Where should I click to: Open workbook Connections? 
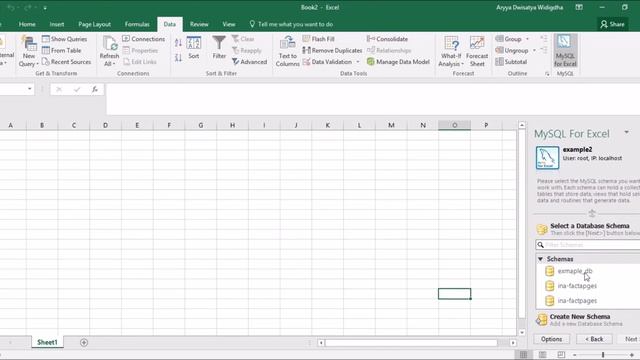pos(144,39)
